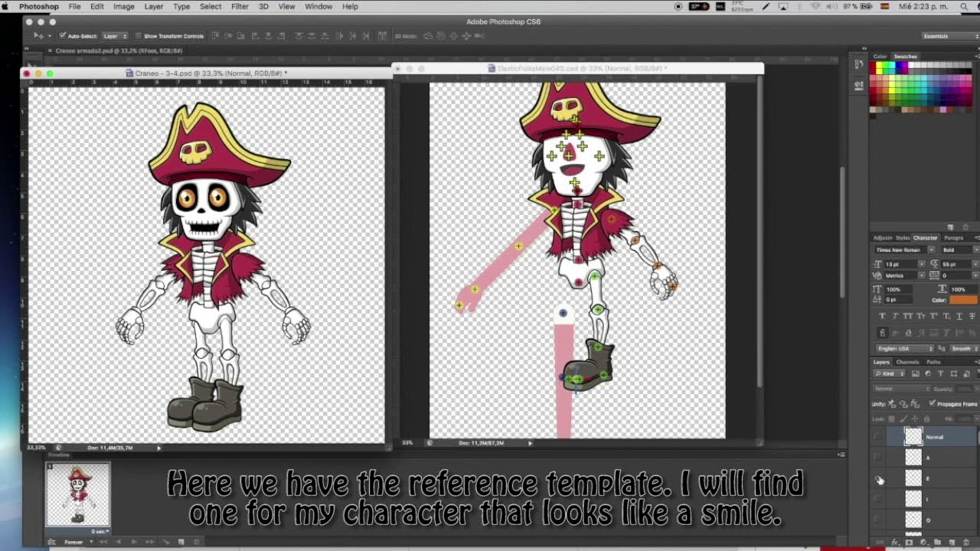Set the font size field showing 13 pt
Viewport: 980px width, 551px height.
point(903,264)
